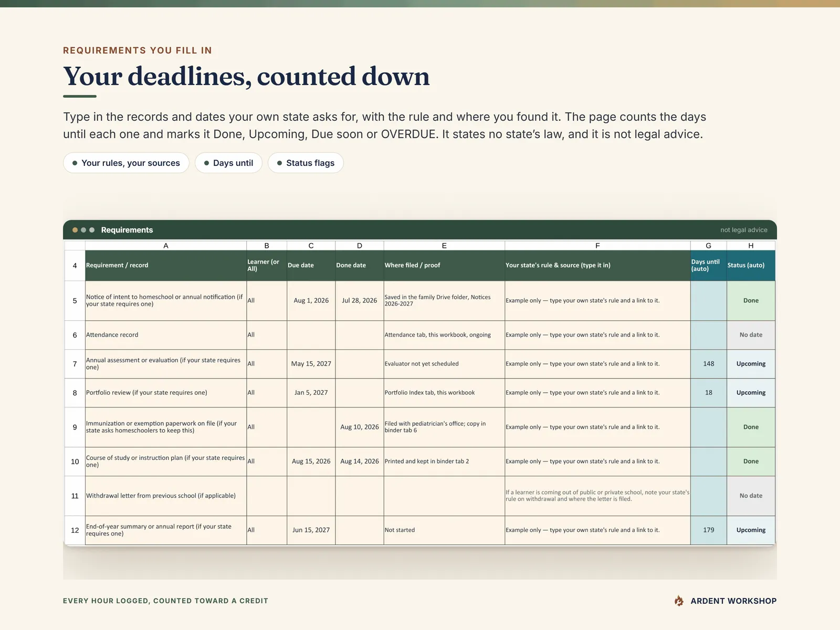840x630 pixels.
Task: Click the 'Aug 1, 2026' due date cell
Action: click(311, 301)
